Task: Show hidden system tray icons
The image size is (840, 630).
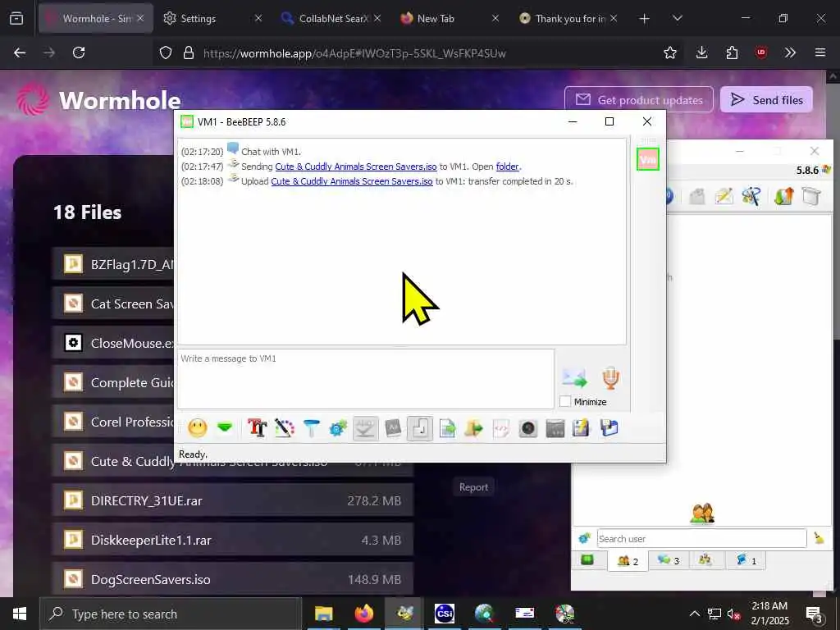Action: (x=694, y=614)
